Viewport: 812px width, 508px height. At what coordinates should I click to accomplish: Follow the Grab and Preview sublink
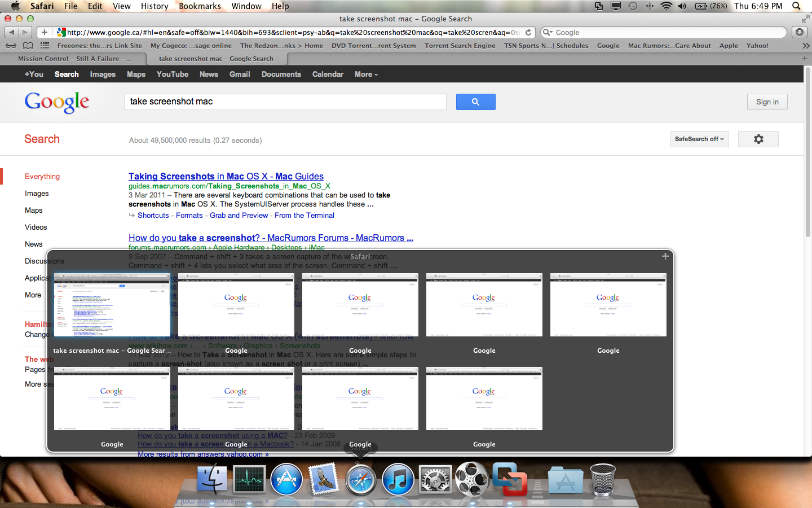239,215
